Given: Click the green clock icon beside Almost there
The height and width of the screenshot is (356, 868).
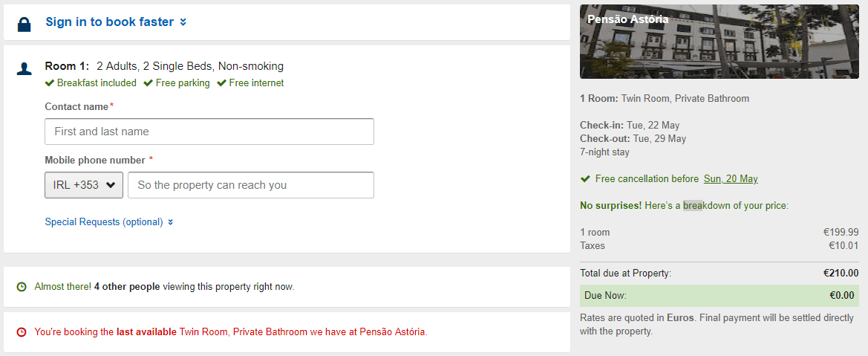Looking at the screenshot, I should [22, 286].
